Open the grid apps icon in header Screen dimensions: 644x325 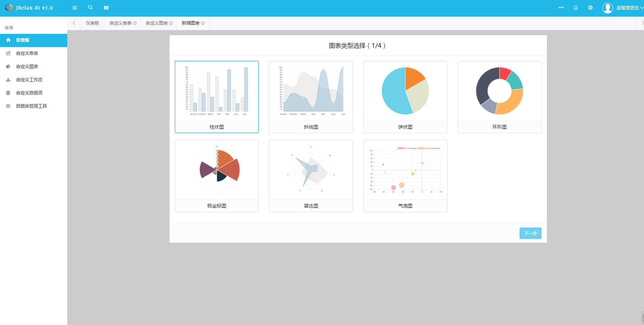(x=106, y=8)
